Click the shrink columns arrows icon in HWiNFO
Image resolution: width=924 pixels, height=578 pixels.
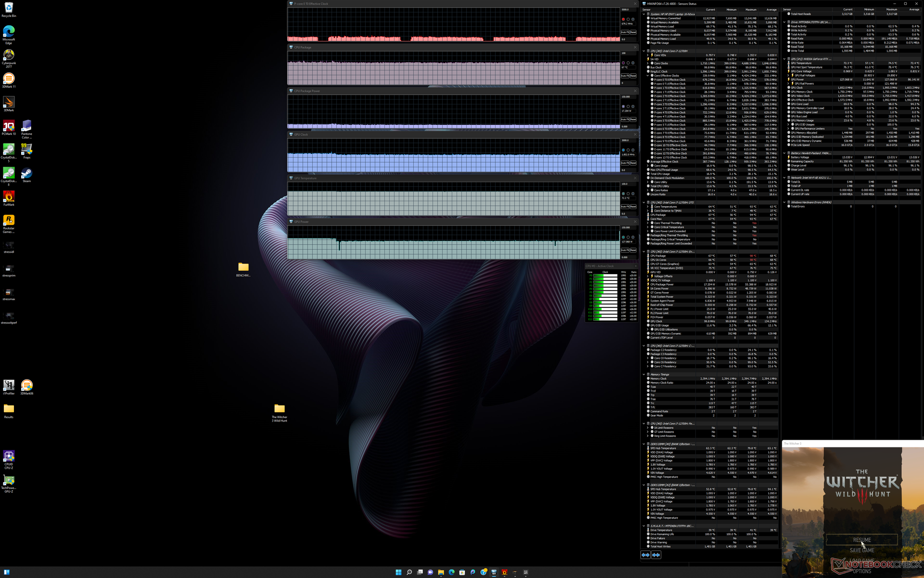click(x=656, y=555)
